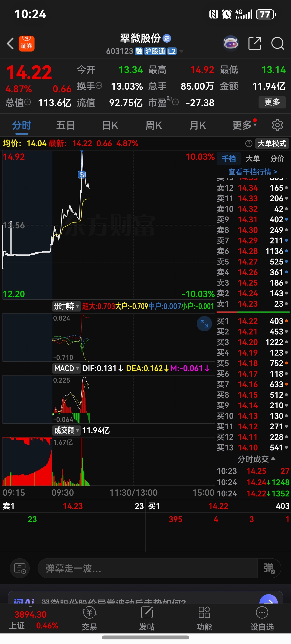Tap the 翠微股份 stock title
The width and height of the screenshot is (291, 644).
(x=140, y=38)
